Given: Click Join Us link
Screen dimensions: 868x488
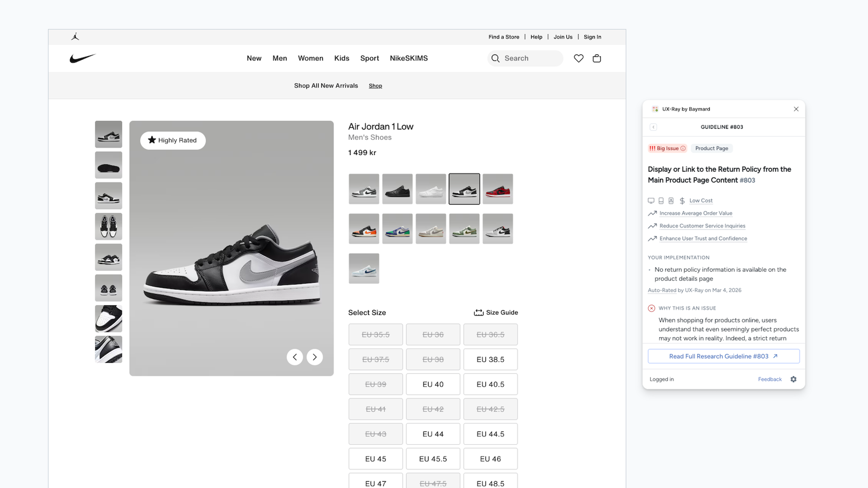Looking at the screenshot, I should 563,37.
